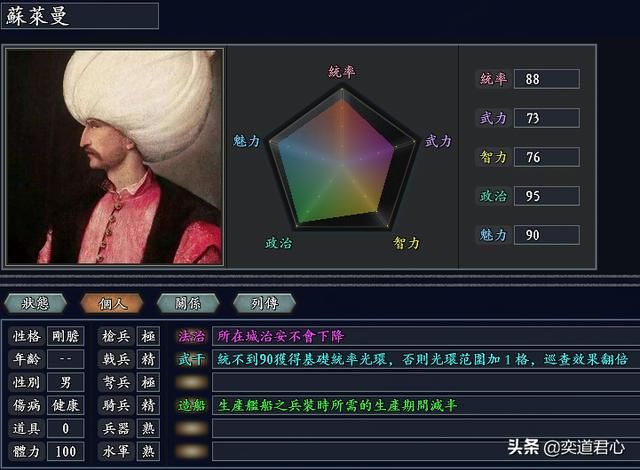Switch to the 狀態 tab

(35, 303)
